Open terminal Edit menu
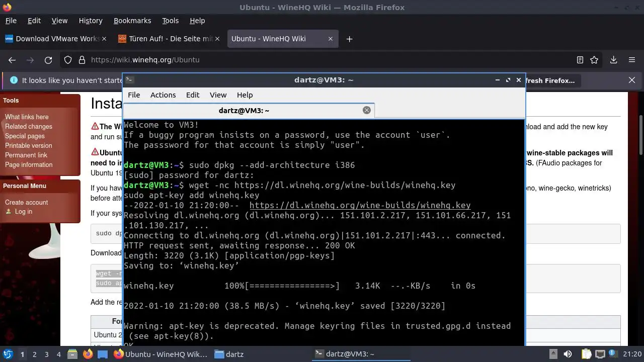The image size is (644, 362). (193, 95)
